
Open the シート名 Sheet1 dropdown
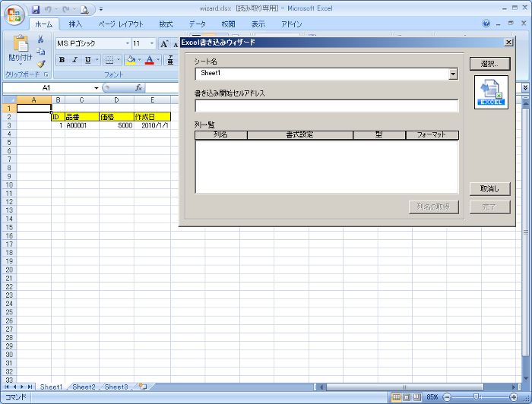[453, 74]
